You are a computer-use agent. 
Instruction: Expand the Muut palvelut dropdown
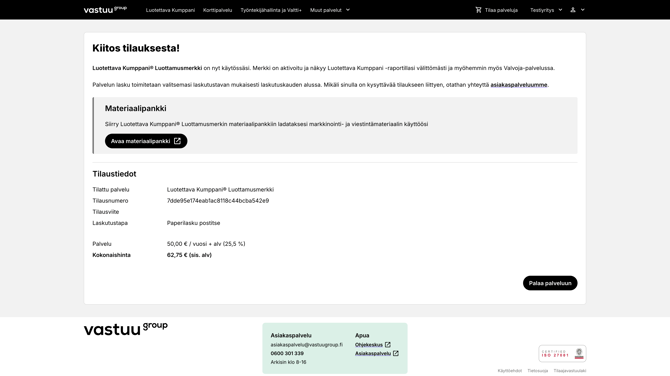[330, 10]
